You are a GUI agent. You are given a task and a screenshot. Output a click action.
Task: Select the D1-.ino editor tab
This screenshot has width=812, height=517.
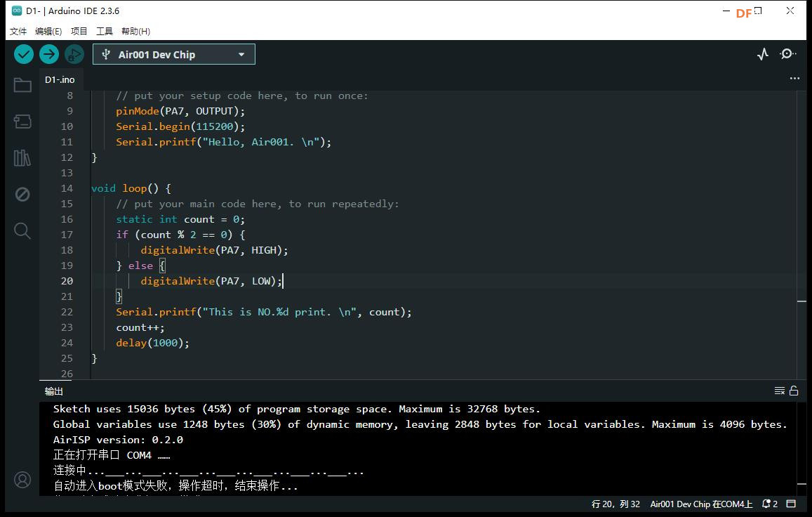pos(60,80)
